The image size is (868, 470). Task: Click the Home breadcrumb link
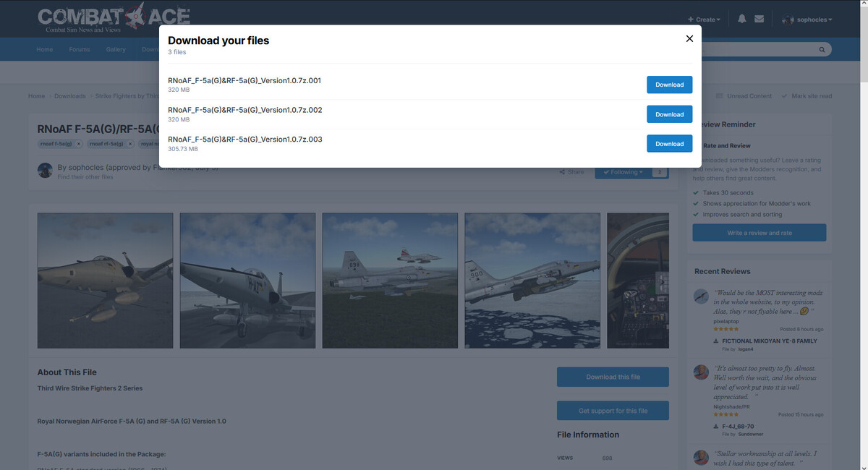click(x=36, y=96)
